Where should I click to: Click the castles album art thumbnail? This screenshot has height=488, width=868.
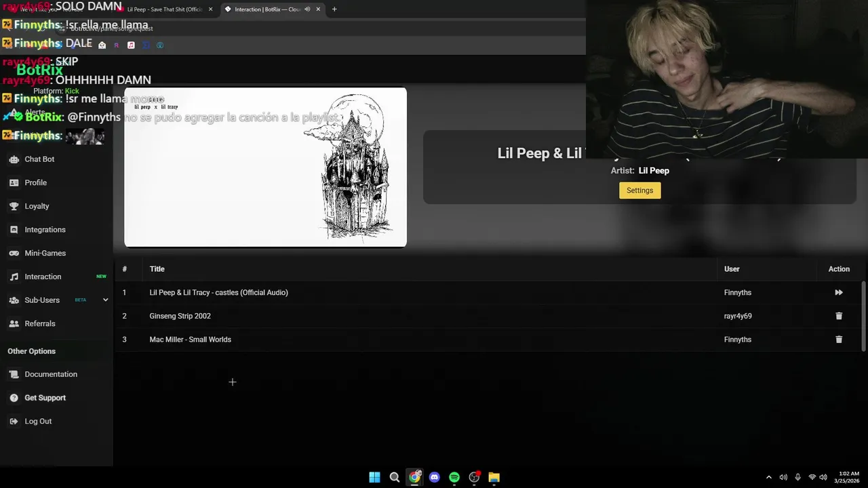click(x=265, y=167)
